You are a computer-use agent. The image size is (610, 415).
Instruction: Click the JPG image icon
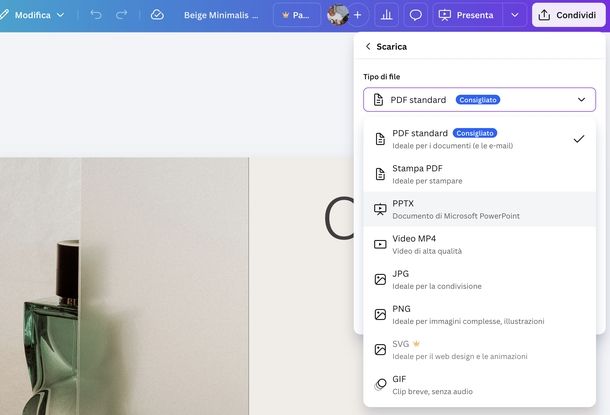tap(380, 279)
